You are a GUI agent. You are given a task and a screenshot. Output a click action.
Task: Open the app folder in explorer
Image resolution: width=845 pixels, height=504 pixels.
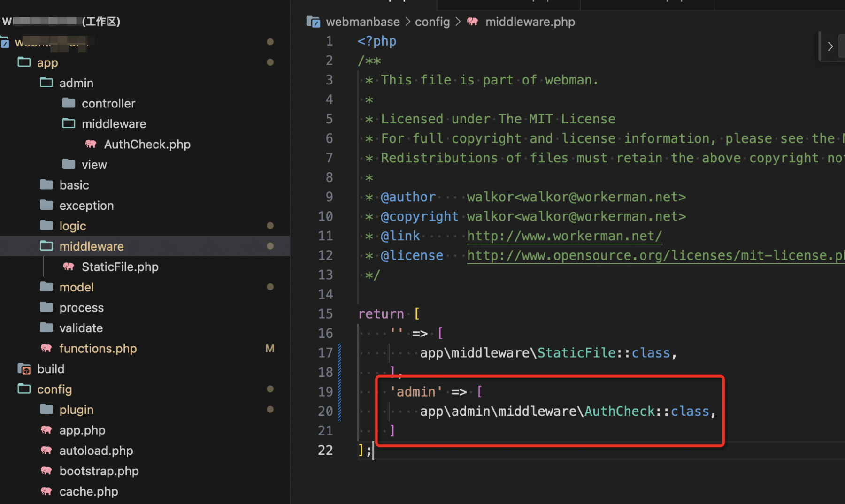coord(47,62)
